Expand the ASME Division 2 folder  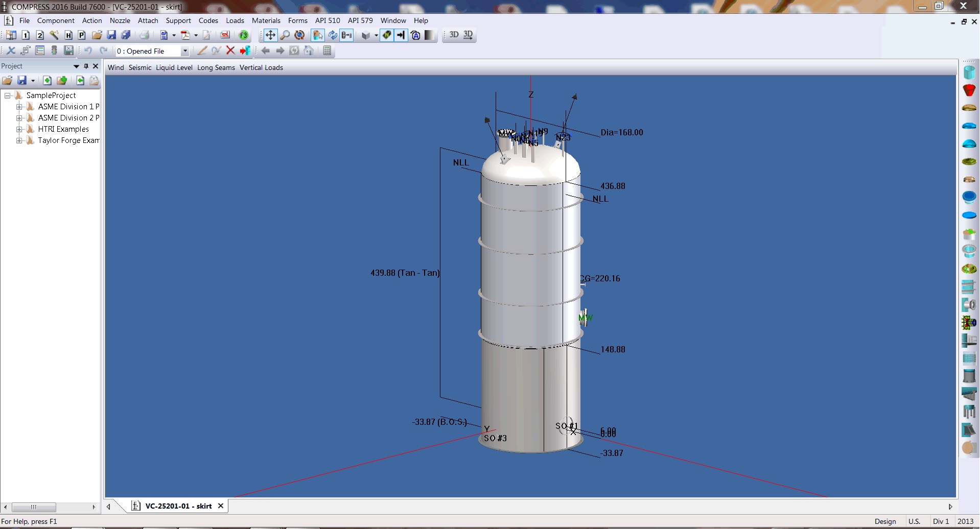click(x=19, y=118)
